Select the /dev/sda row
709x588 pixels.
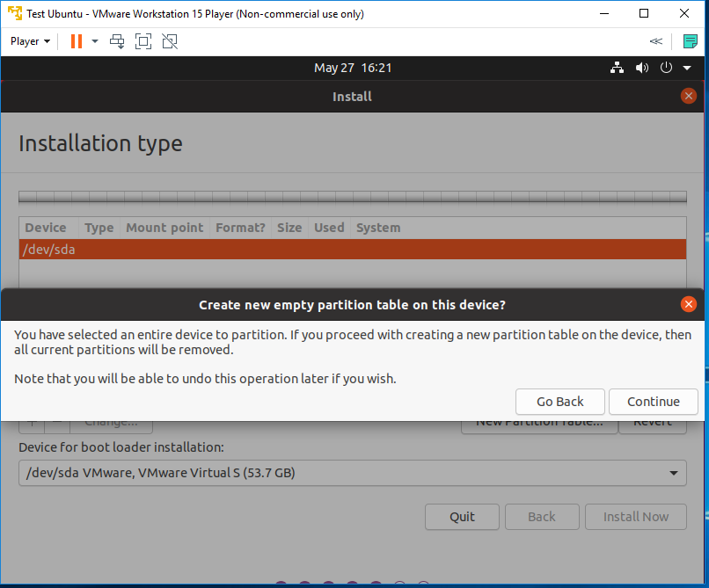coord(353,249)
